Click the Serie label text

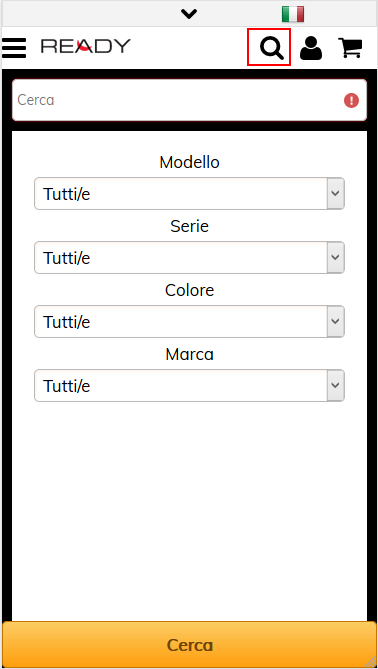(x=189, y=226)
